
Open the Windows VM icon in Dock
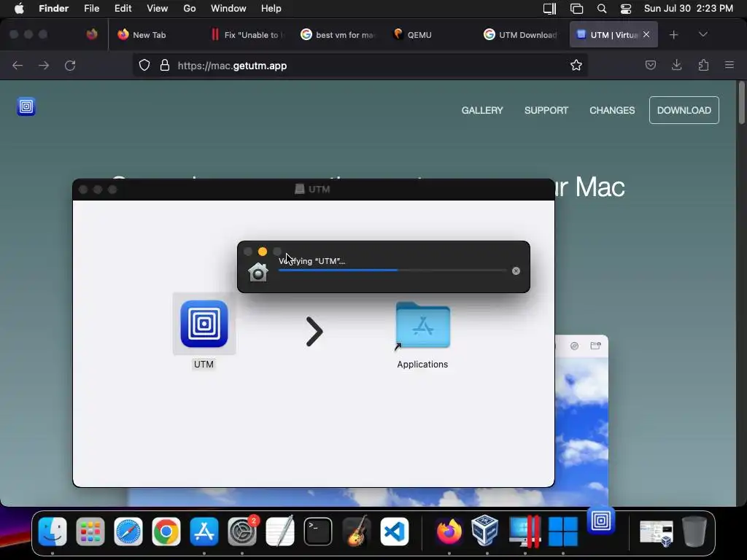(x=562, y=532)
